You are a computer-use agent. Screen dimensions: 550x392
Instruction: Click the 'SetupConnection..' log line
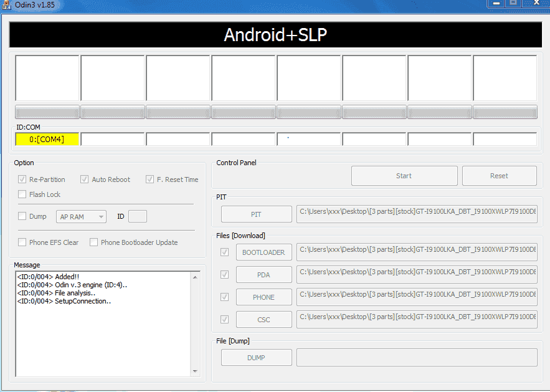click(64, 301)
